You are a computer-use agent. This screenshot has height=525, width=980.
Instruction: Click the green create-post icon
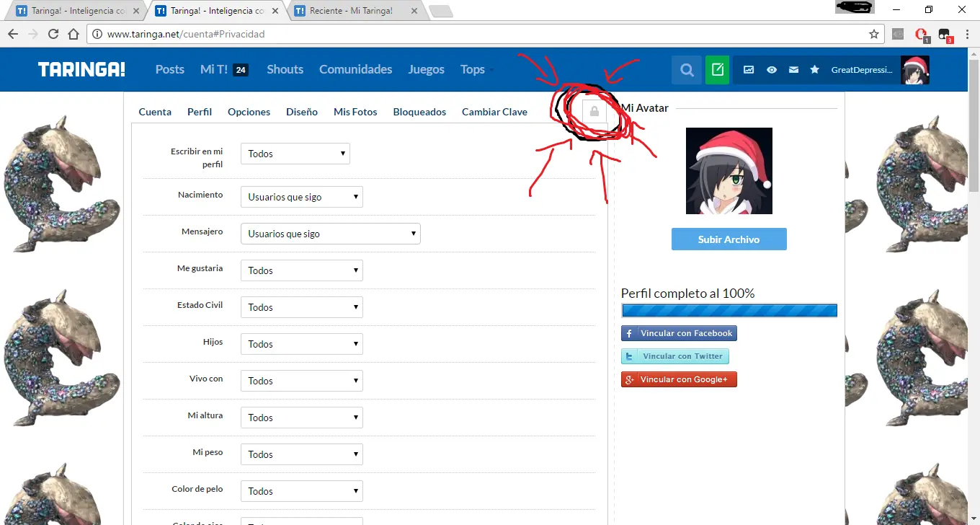717,70
